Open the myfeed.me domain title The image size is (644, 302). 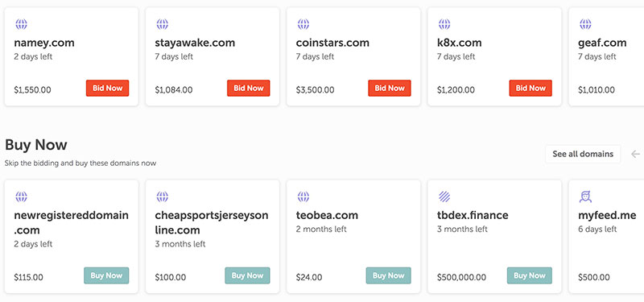(x=607, y=215)
